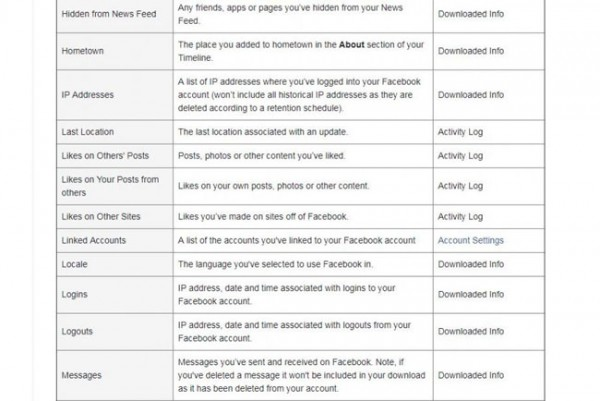Click the Locale row label
600x401 pixels.
click(76, 265)
